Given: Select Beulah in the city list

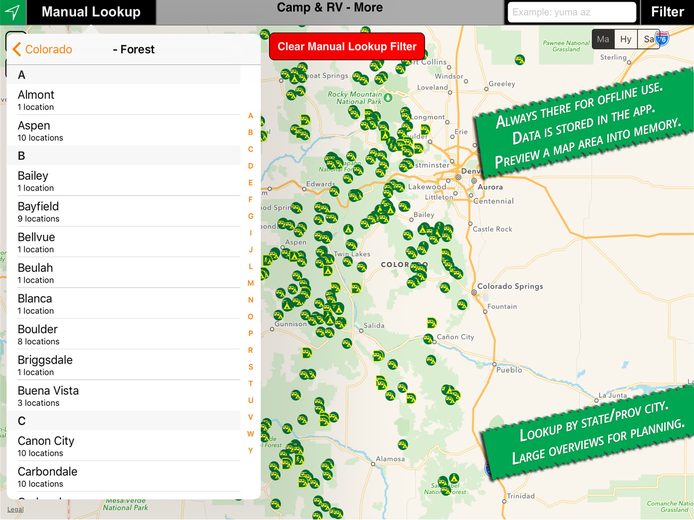Looking at the screenshot, I should point(124,273).
